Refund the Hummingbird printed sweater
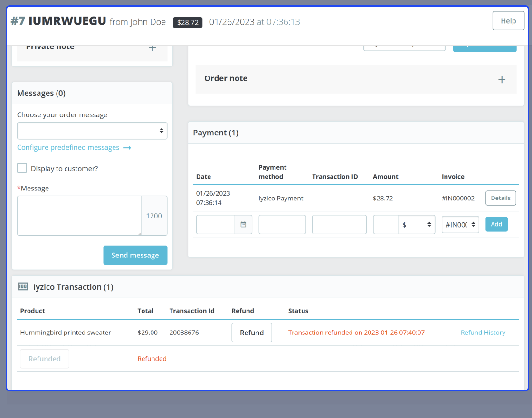Image resolution: width=532 pixels, height=418 pixels. click(252, 332)
